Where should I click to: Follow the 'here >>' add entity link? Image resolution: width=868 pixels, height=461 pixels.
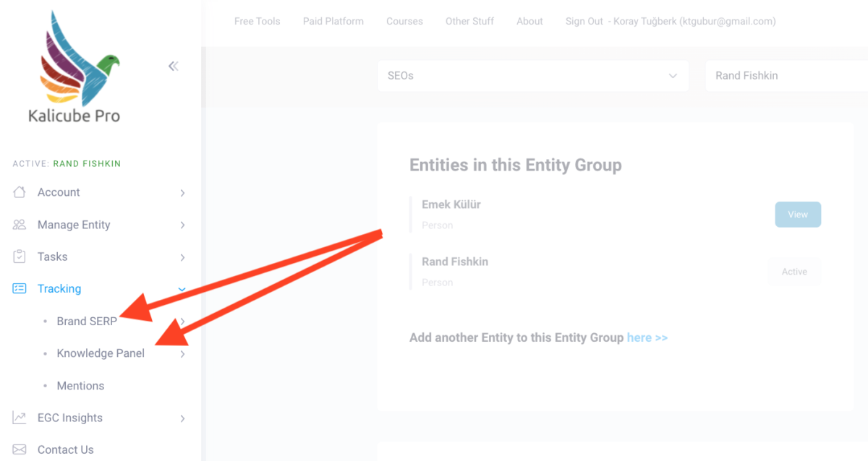(647, 337)
